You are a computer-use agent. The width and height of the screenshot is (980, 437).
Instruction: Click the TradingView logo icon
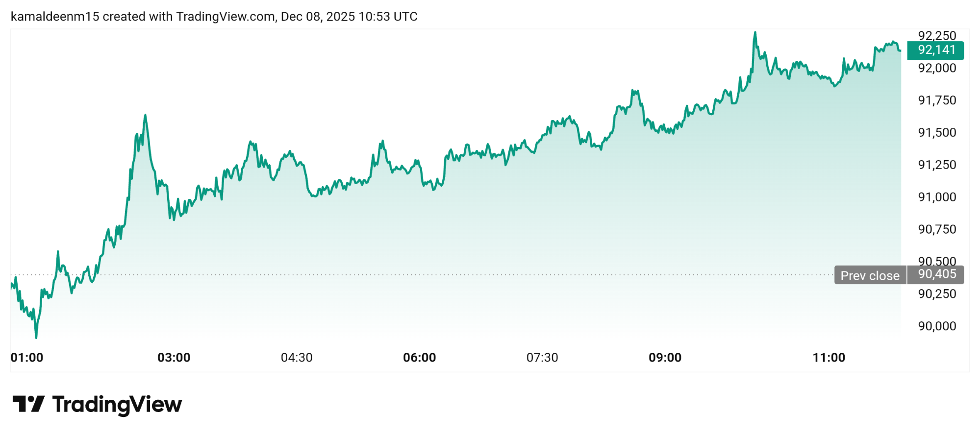tap(28, 404)
